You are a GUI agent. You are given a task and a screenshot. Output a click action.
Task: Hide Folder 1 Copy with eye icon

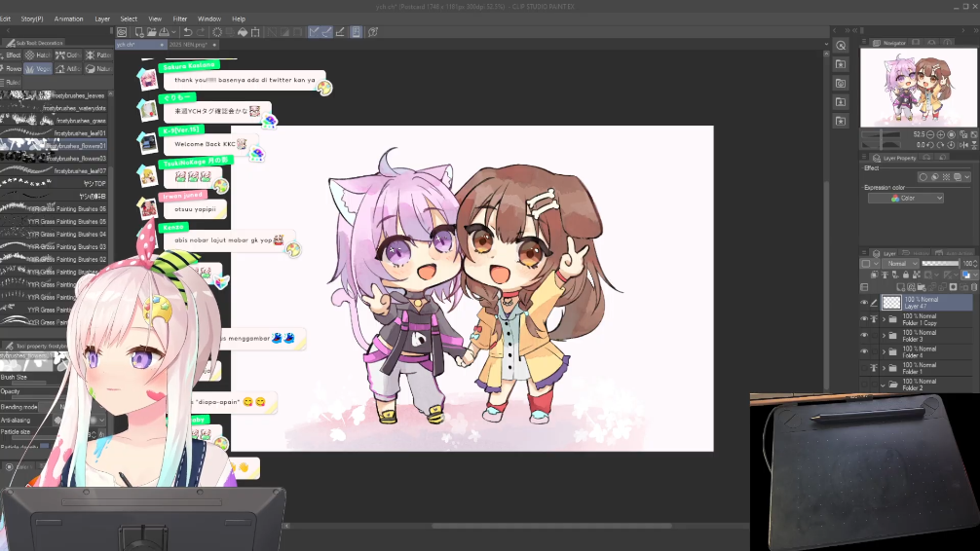tap(864, 319)
